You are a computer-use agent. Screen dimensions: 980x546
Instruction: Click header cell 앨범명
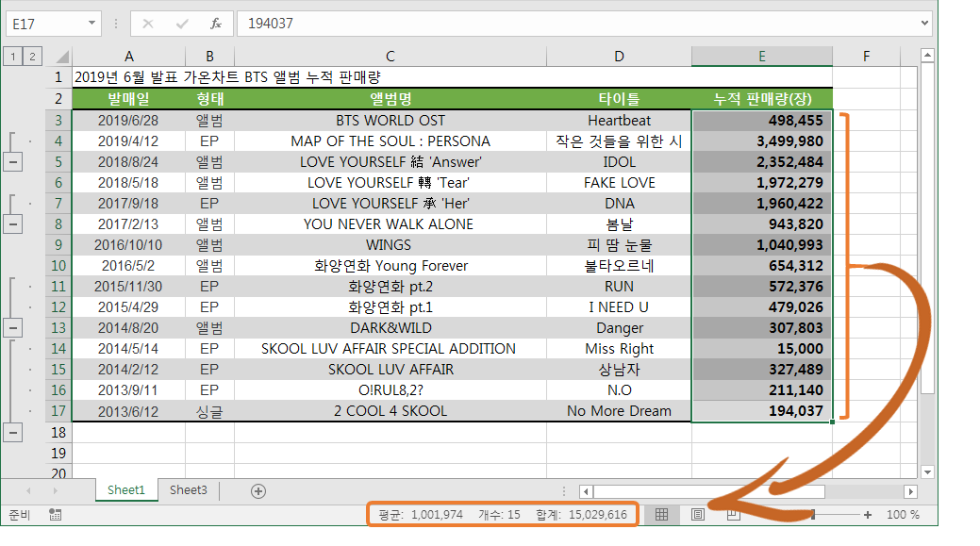(x=390, y=99)
